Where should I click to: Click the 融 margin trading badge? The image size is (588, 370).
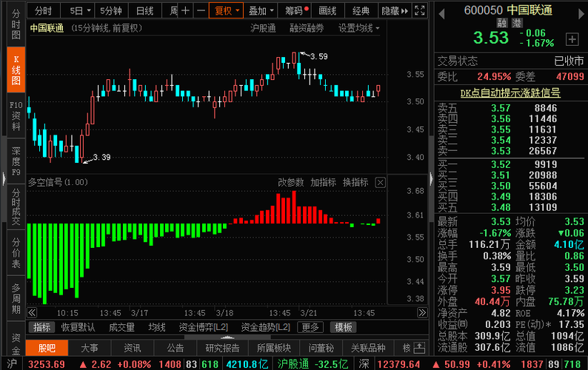[x=502, y=23]
